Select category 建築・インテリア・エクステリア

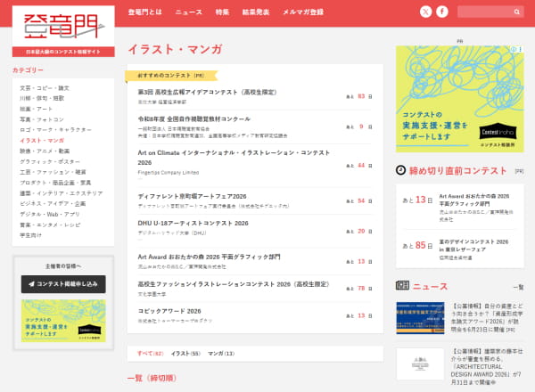point(61,193)
